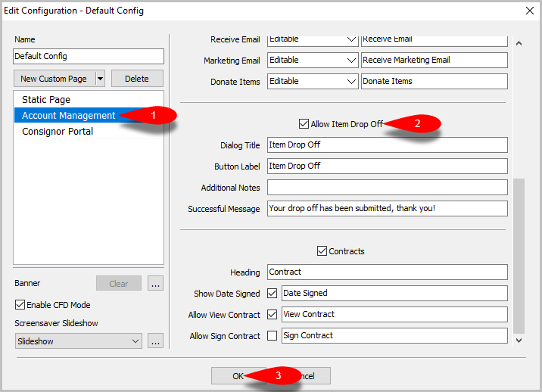Image resolution: width=542 pixels, height=392 pixels.
Task: Toggle the Enable CFD Mode checkbox
Action: (20, 305)
